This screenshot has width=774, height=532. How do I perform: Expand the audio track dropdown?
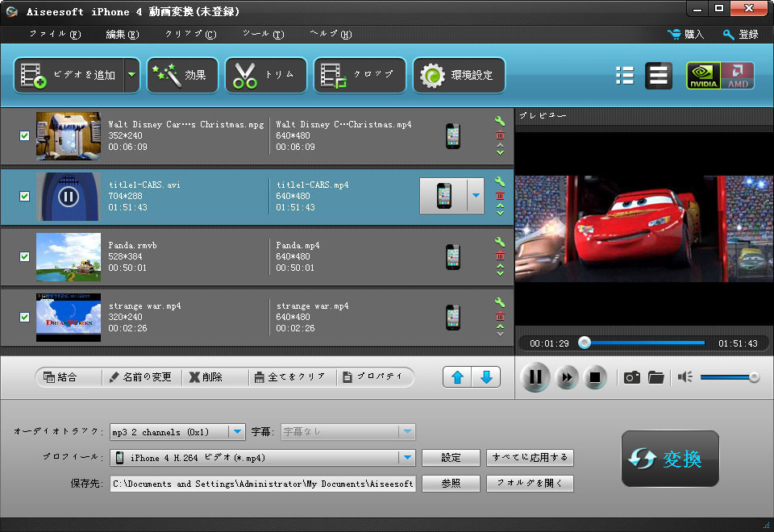237,432
